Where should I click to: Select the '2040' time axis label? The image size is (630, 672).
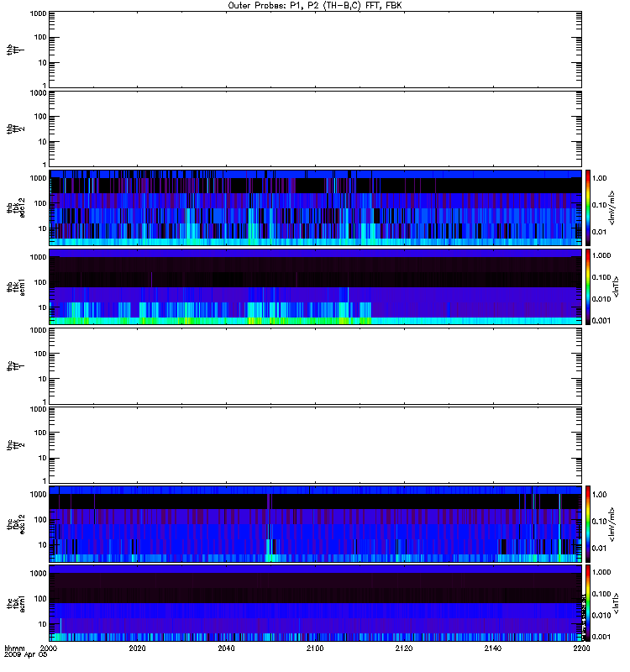(226, 648)
